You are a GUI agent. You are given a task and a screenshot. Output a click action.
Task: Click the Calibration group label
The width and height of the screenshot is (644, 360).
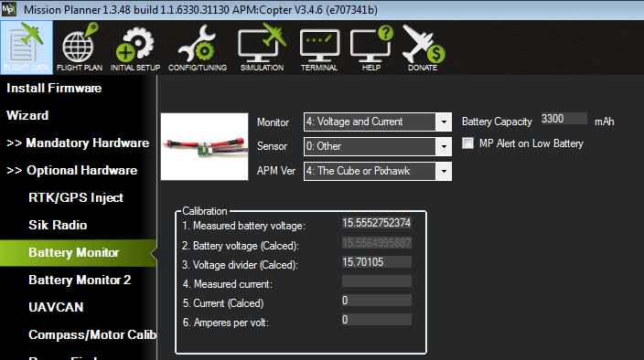(205, 211)
